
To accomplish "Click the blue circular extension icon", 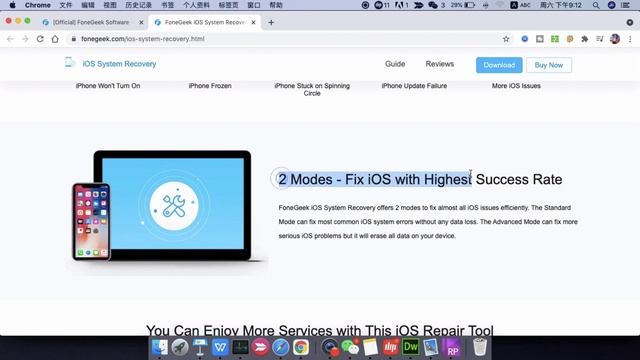I will click(x=524, y=39).
